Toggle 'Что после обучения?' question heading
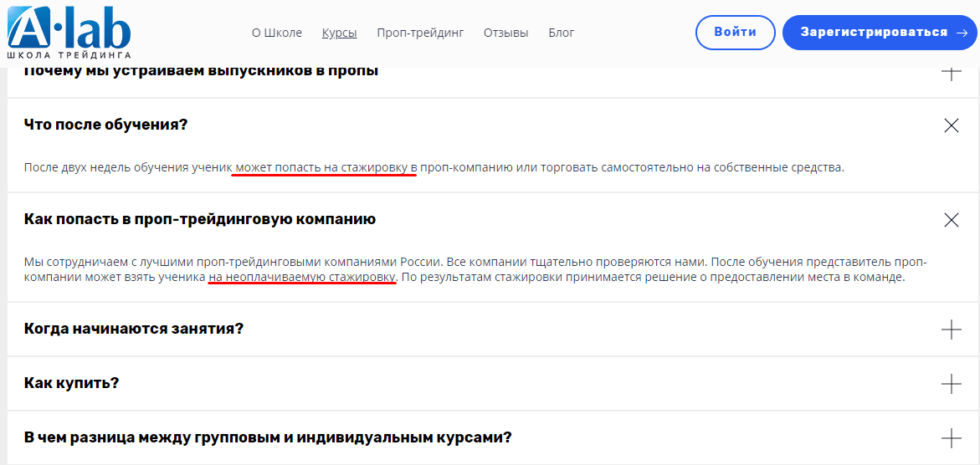The image size is (980, 465). click(x=105, y=125)
